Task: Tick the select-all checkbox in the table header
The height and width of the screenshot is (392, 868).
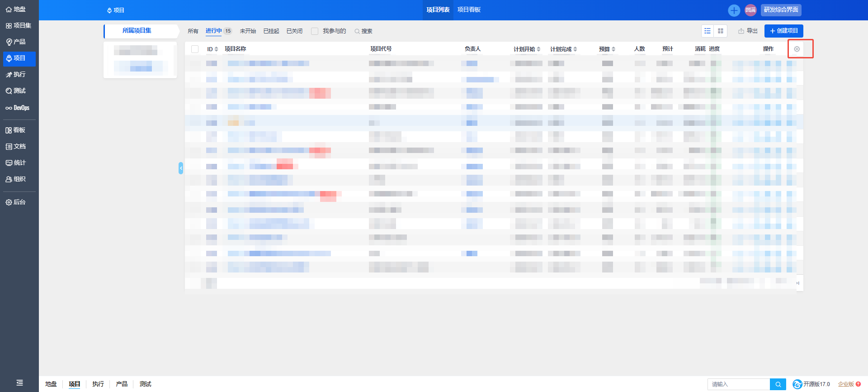Action: point(195,49)
